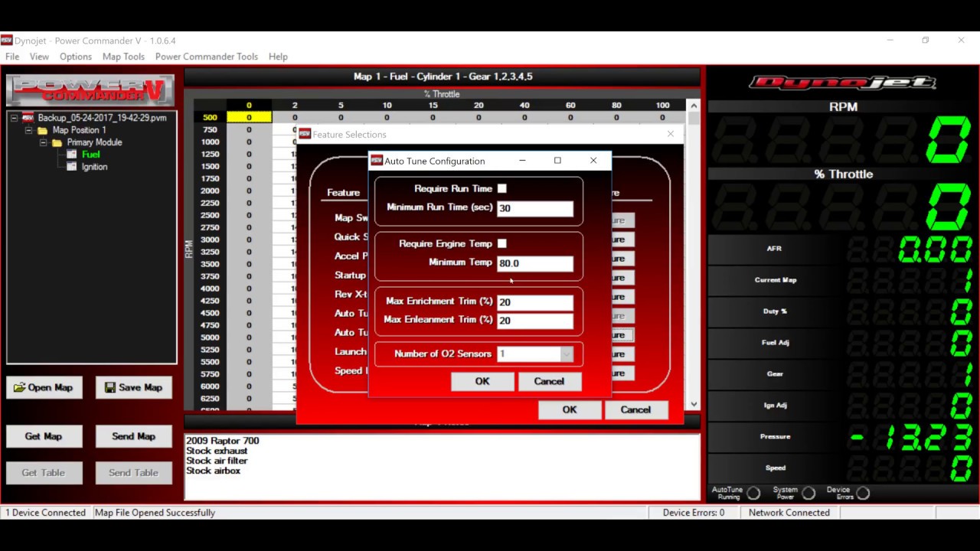Click the AFR gauge label
Viewport: 980px width, 551px height.
[x=774, y=249]
